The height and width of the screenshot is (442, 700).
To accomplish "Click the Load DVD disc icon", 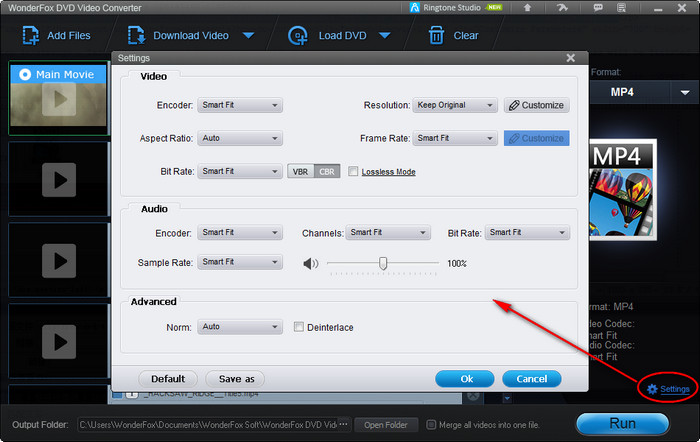I will (x=297, y=36).
